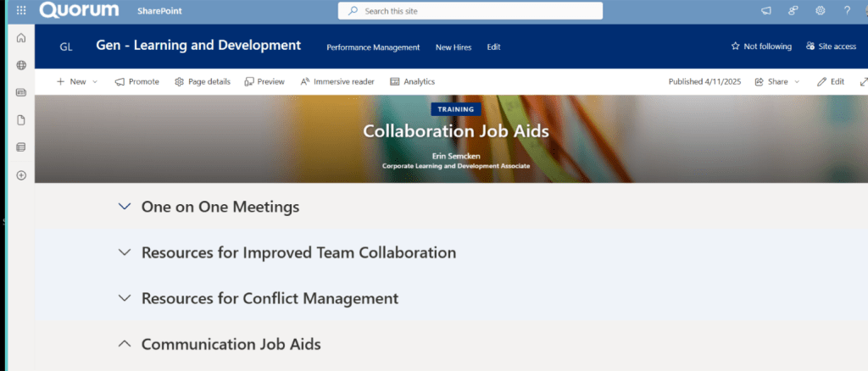Open the My lists icon in sidebar
This screenshot has width=868, height=371.
click(x=21, y=147)
